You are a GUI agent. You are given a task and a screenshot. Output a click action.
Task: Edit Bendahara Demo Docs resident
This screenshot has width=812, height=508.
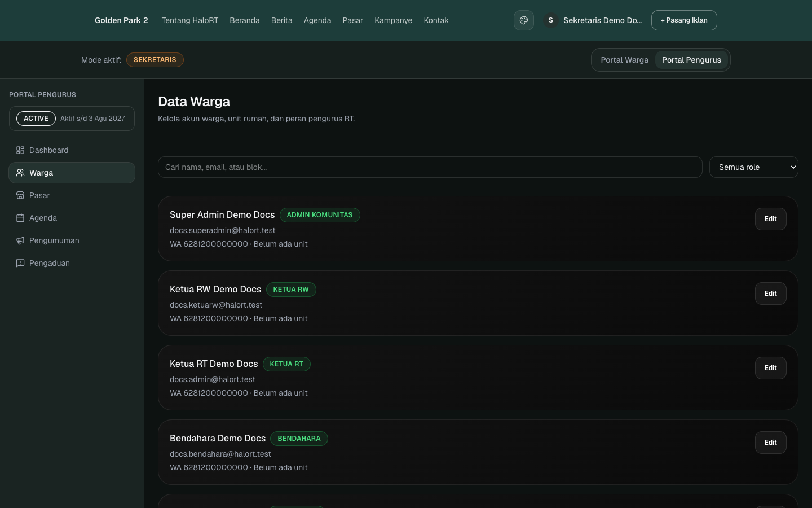(770, 443)
